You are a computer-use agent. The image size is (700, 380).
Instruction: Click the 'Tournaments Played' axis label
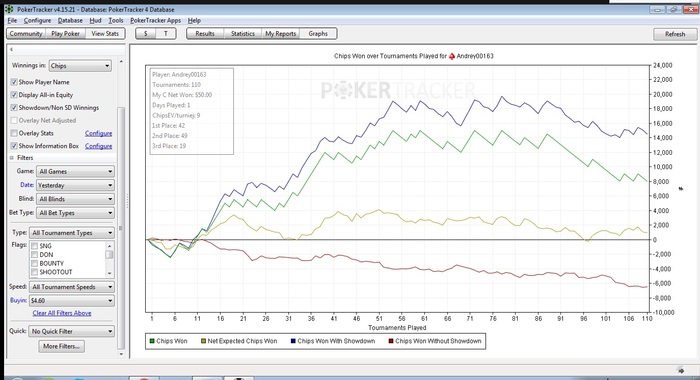pyautogui.click(x=397, y=328)
